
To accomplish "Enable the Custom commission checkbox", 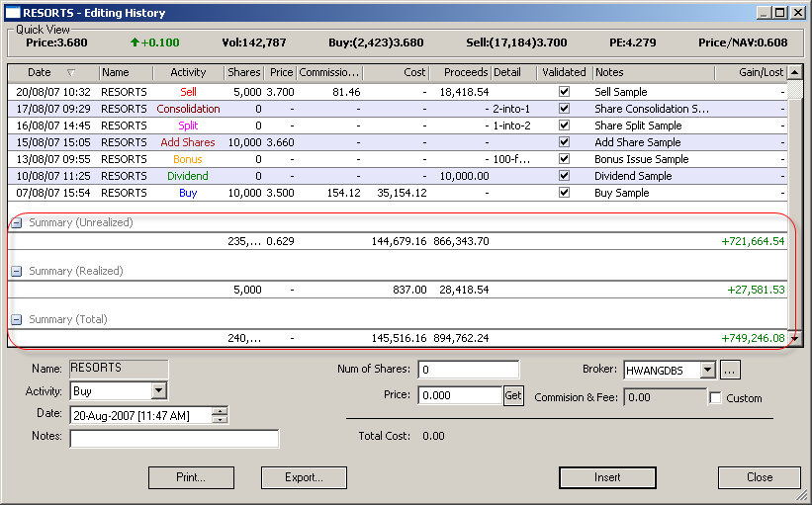I will (715, 398).
